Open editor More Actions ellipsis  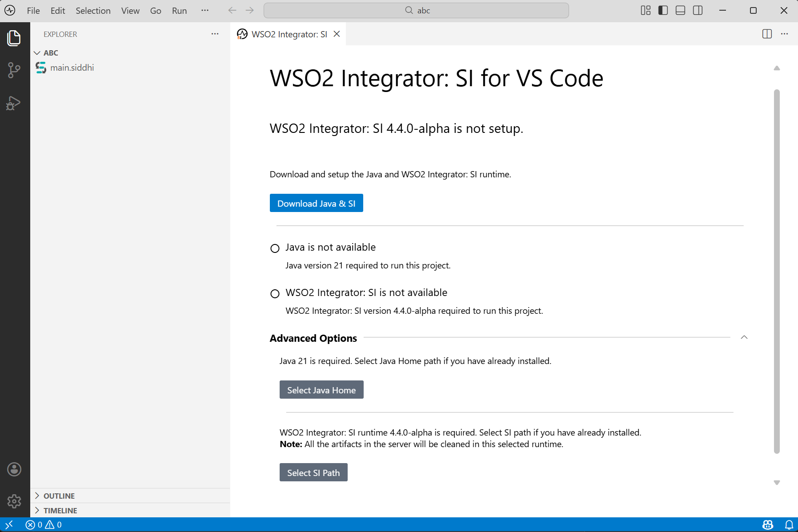click(x=785, y=34)
